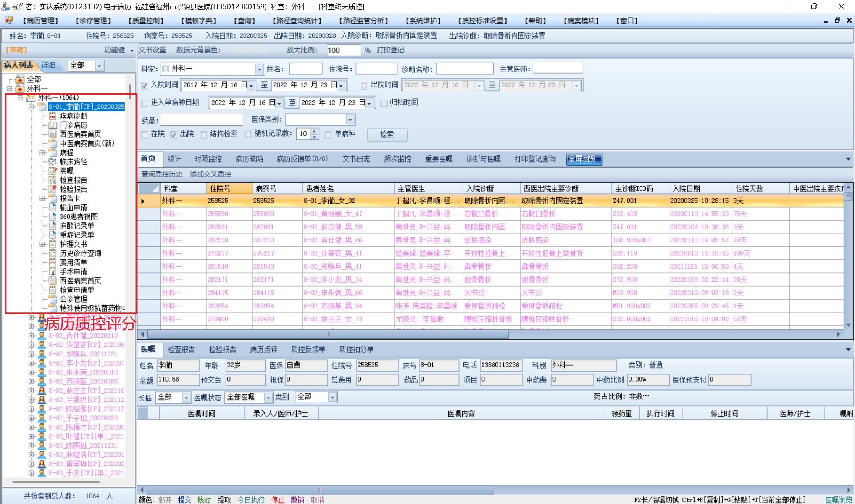Toggle the 入院时间 checkbox
855x504 pixels.
(145, 85)
